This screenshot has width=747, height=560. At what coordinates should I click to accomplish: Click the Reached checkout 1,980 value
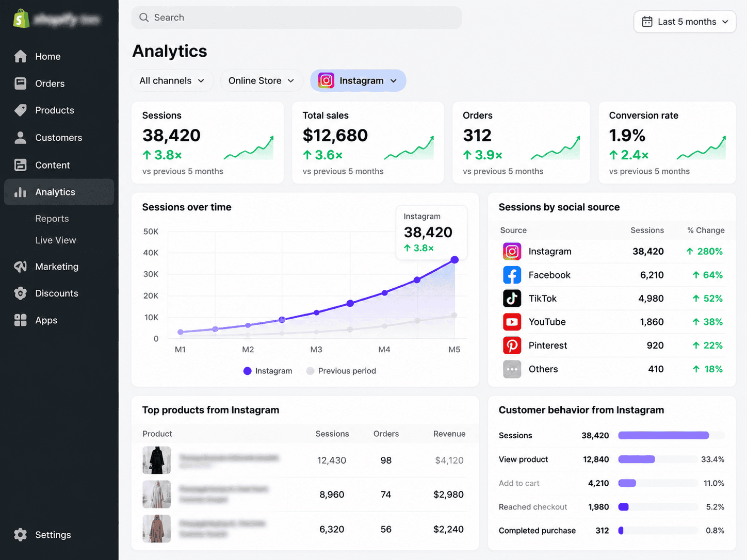[x=598, y=507]
